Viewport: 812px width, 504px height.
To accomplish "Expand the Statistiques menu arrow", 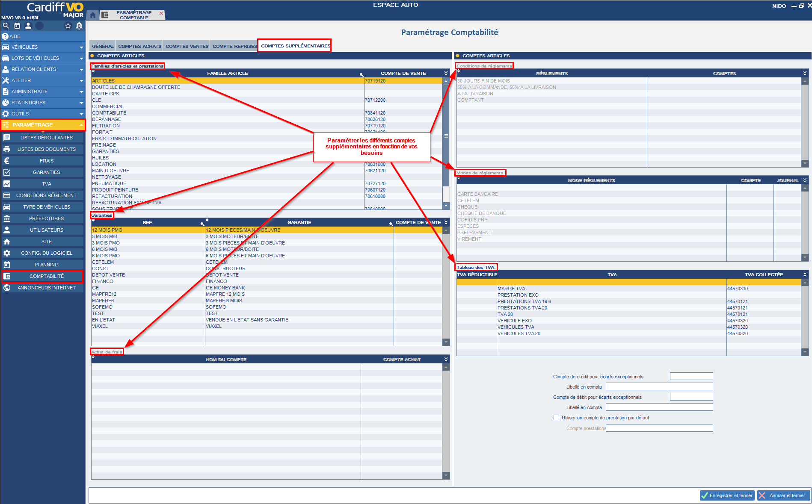I will point(81,103).
